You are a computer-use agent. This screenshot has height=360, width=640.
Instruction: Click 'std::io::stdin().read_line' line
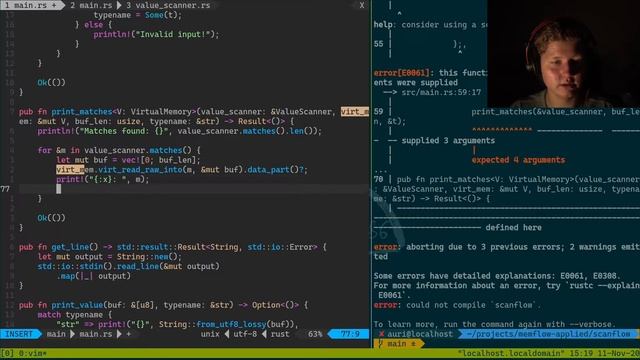128,266
